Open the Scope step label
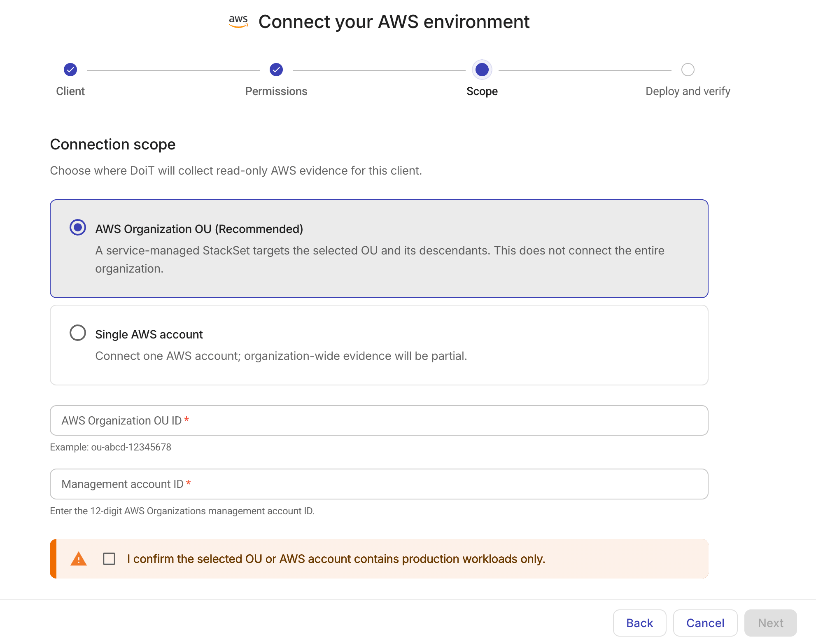The height and width of the screenshot is (644, 816). [x=482, y=91]
